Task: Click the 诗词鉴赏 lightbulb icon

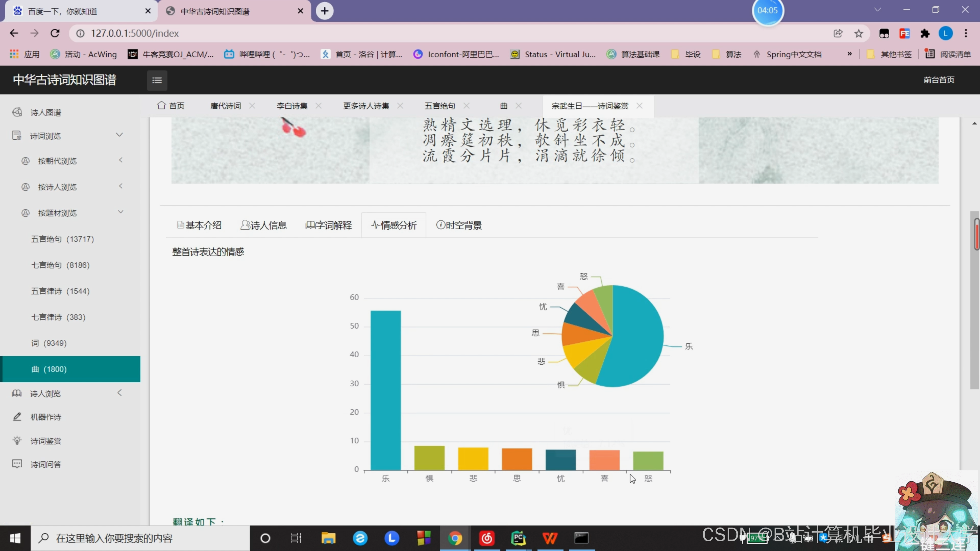Action: click(17, 440)
